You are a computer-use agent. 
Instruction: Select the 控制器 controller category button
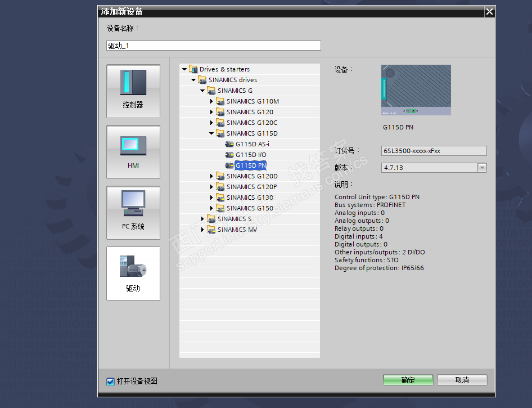pyautogui.click(x=133, y=91)
